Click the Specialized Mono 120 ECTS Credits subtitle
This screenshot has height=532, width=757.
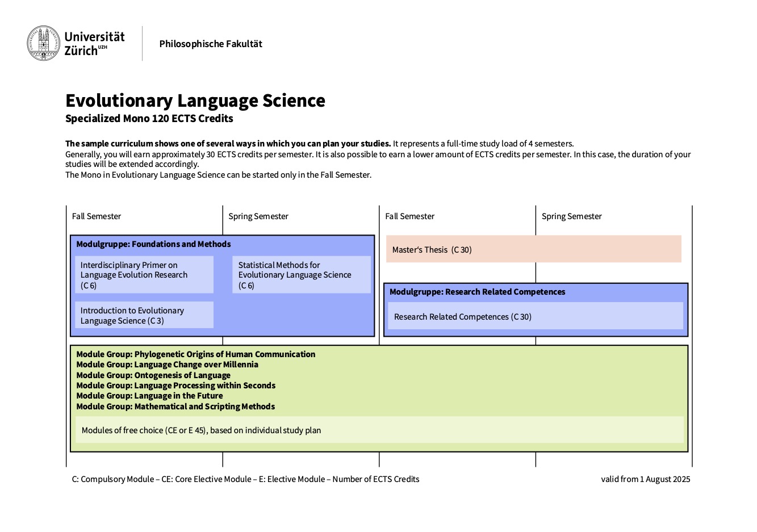point(149,119)
